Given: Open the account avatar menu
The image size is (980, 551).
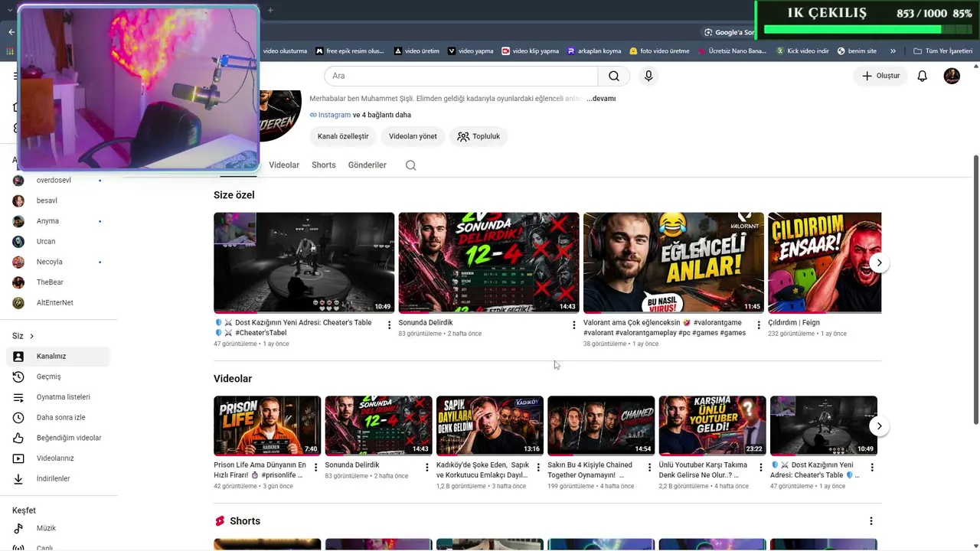Looking at the screenshot, I should [952, 76].
